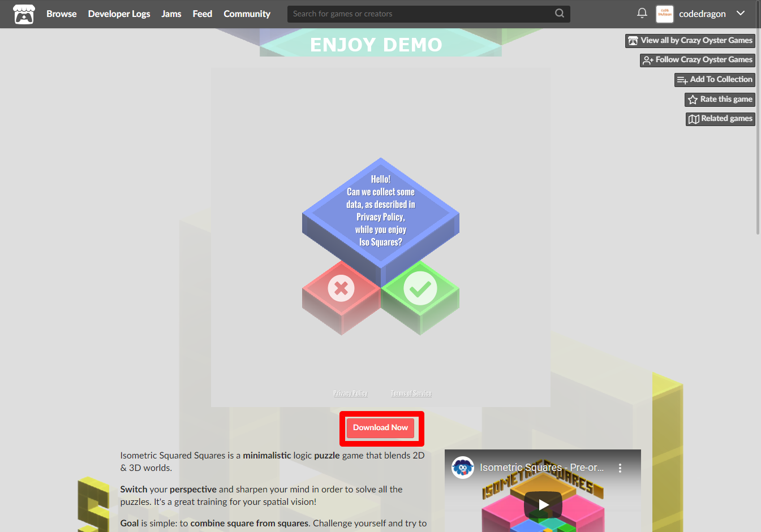Expand the account dropdown arrow
Viewport: 761px width, 532px height.
(741, 13)
